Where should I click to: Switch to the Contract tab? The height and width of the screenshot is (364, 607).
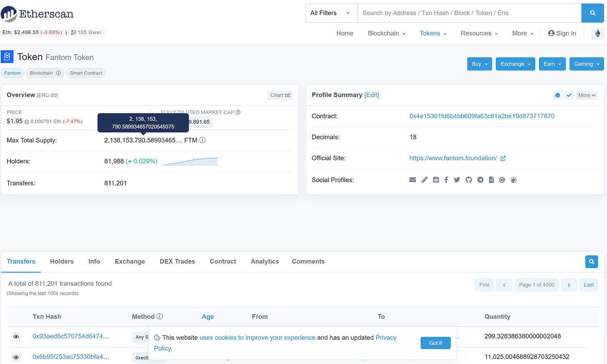[223, 262]
